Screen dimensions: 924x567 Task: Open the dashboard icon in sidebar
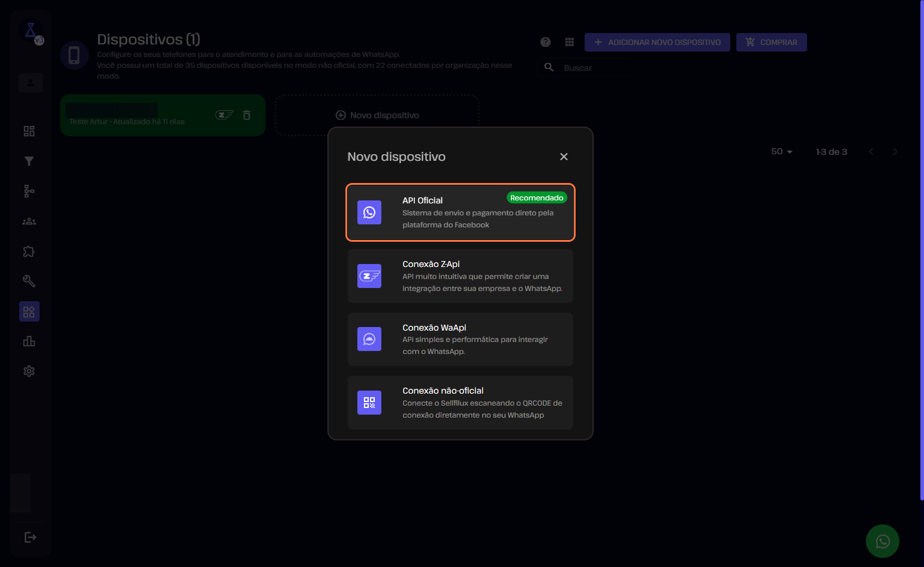tap(29, 131)
